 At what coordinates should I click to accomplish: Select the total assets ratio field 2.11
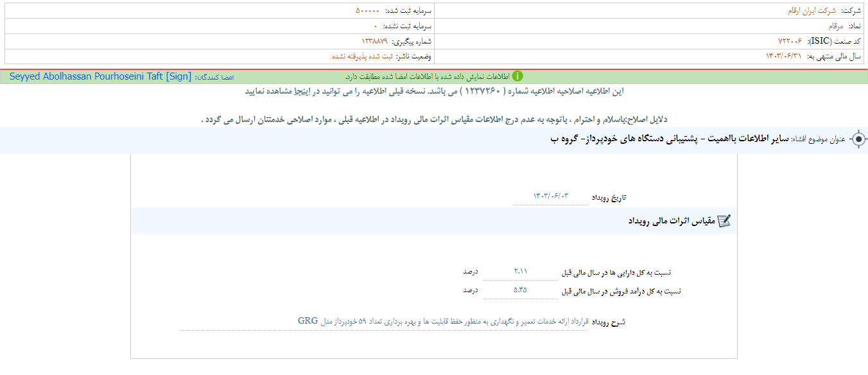click(x=520, y=272)
